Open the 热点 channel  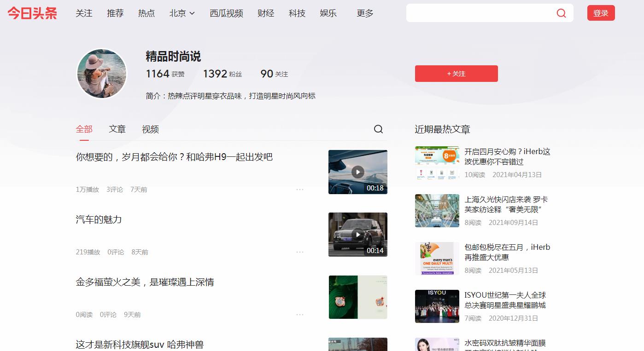(x=146, y=13)
